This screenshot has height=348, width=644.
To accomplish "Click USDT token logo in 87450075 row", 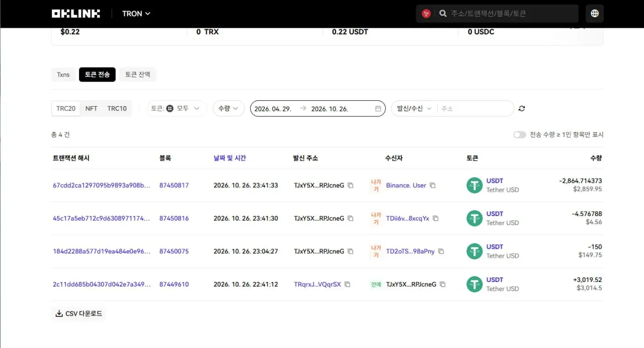I will [x=474, y=251].
